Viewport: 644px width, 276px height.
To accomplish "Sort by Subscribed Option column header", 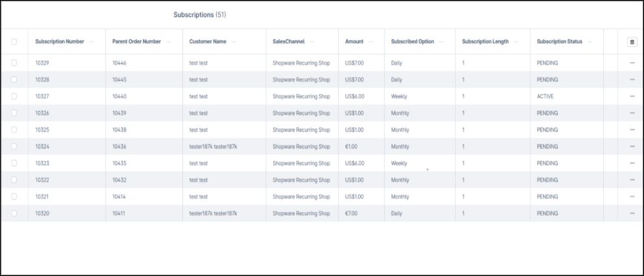I will coord(412,42).
